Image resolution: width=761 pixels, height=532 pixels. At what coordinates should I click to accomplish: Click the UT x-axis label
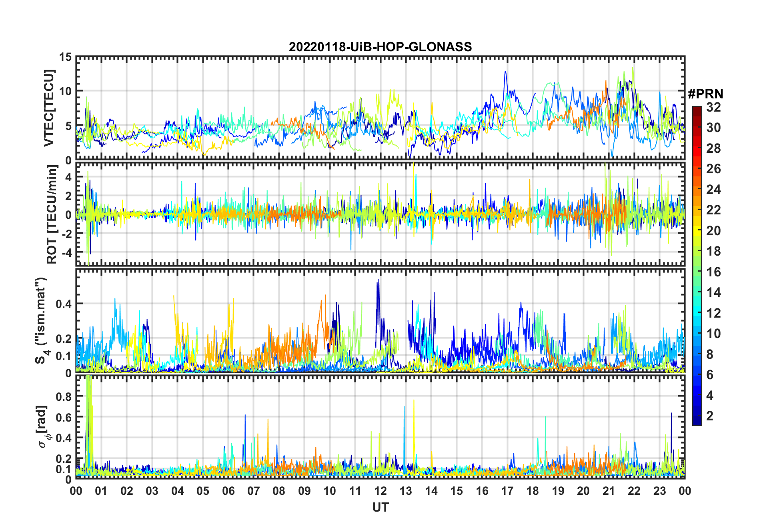coord(380,507)
